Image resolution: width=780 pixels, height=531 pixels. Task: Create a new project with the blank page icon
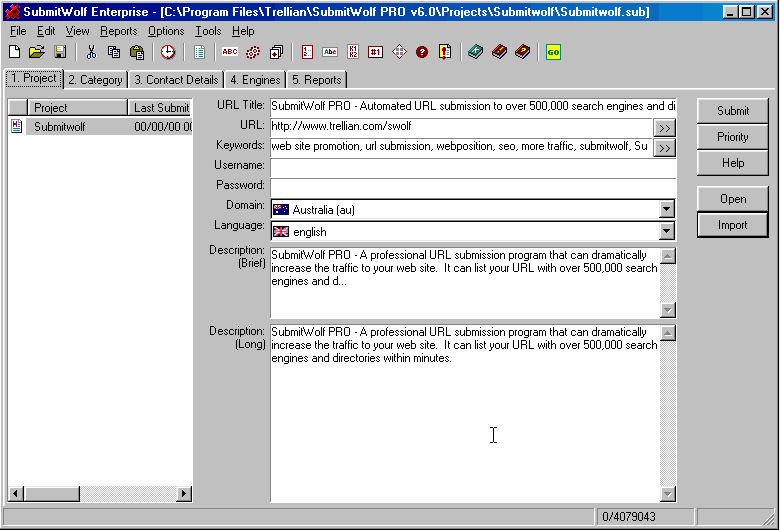click(x=15, y=52)
